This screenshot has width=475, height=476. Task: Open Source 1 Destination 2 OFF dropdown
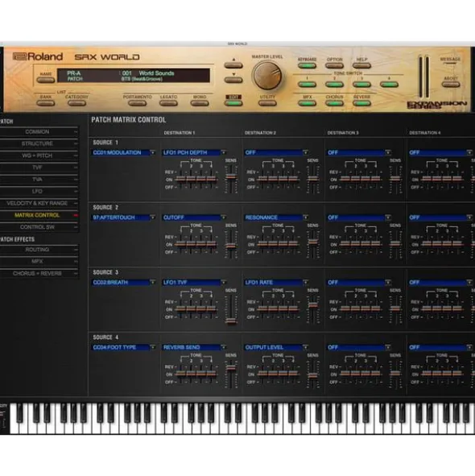pos(276,152)
